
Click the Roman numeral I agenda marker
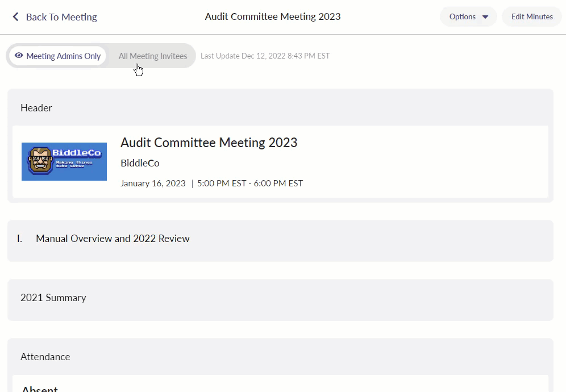(x=20, y=239)
